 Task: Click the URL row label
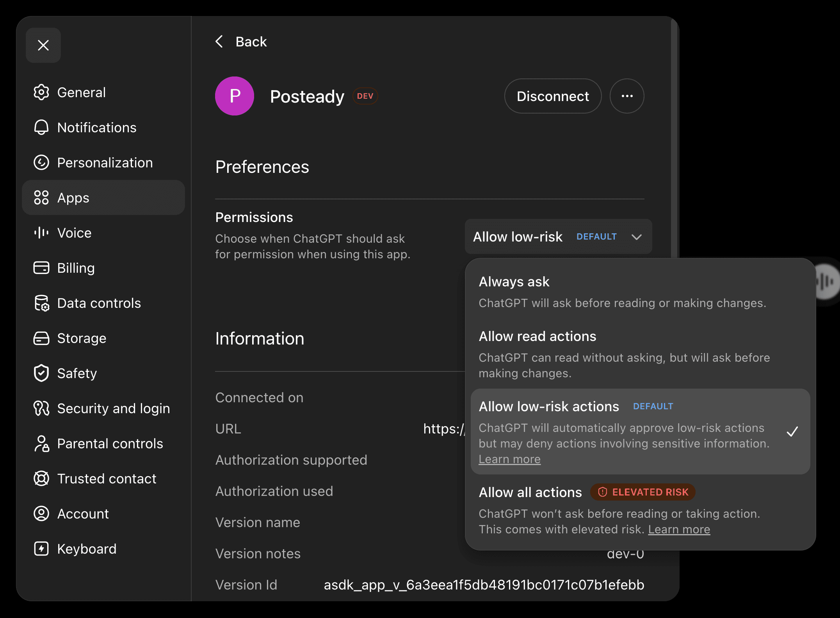tap(228, 429)
